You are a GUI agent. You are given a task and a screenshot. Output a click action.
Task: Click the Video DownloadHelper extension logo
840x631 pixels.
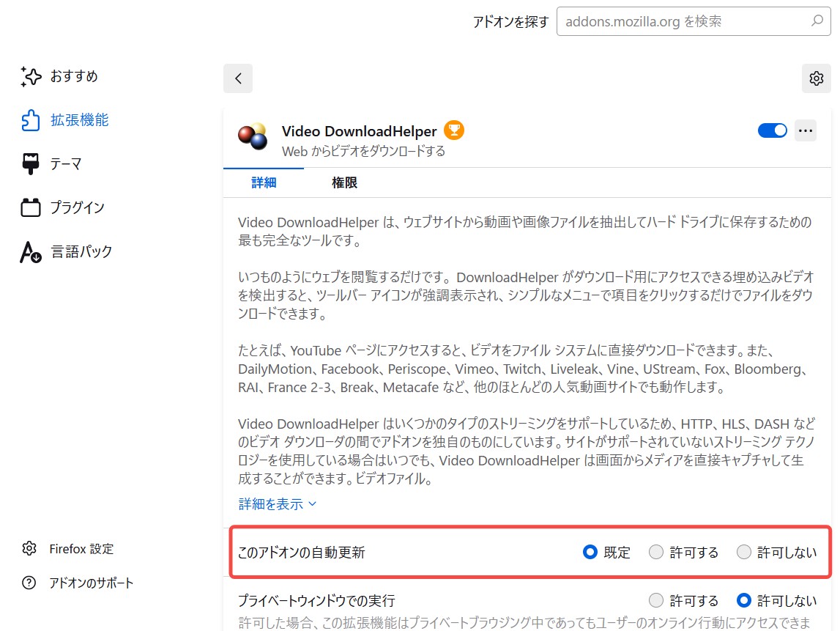253,137
